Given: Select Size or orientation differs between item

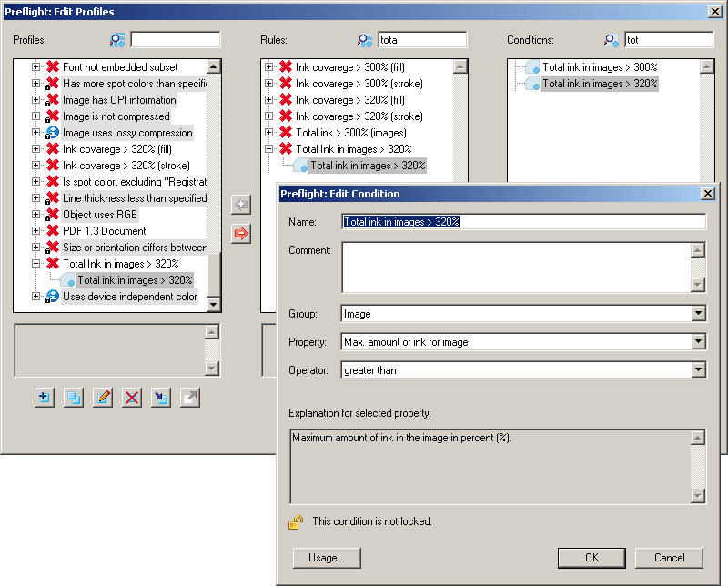Looking at the screenshot, I should [135, 248].
